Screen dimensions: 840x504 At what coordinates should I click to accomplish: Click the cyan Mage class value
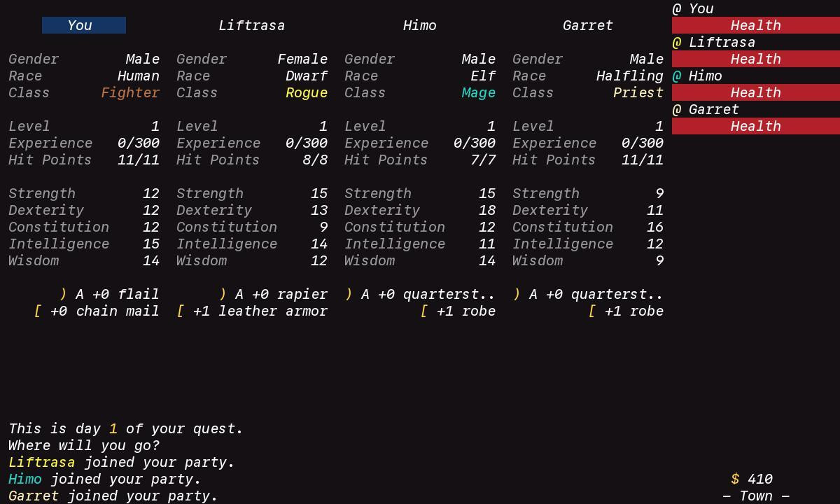pyautogui.click(x=479, y=93)
